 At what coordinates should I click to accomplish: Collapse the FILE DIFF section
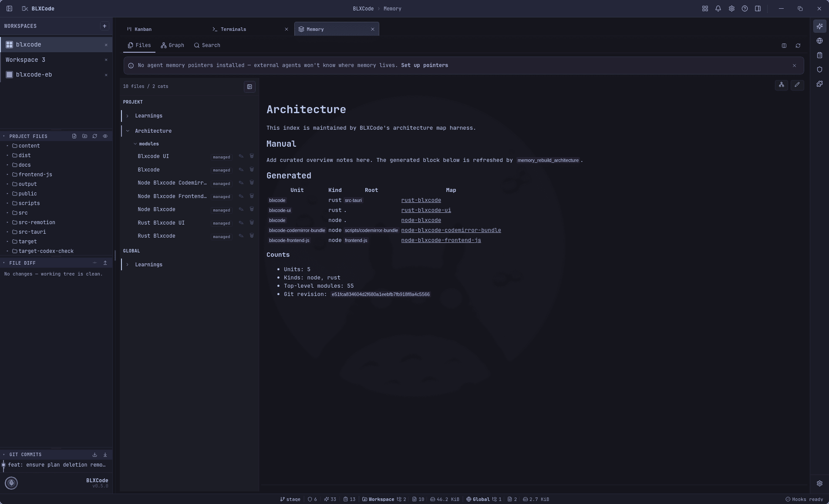[x=4, y=263]
